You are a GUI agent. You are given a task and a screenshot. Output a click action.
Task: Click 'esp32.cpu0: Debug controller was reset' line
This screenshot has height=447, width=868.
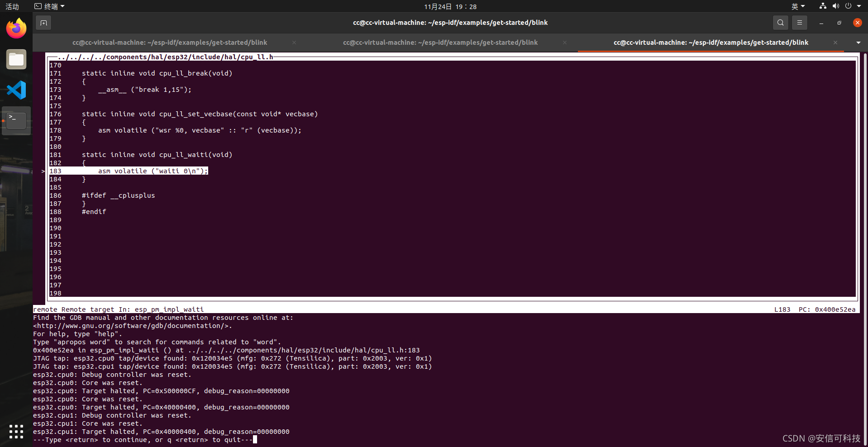(112, 375)
